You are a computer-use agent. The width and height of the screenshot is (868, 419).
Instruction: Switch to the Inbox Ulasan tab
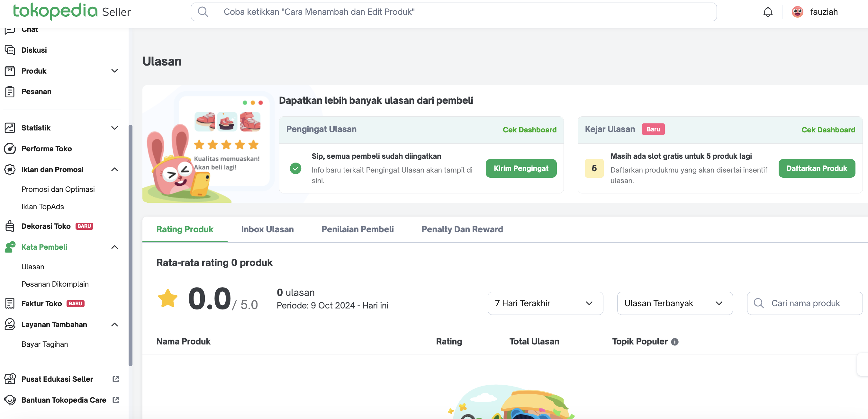click(x=267, y=229)
